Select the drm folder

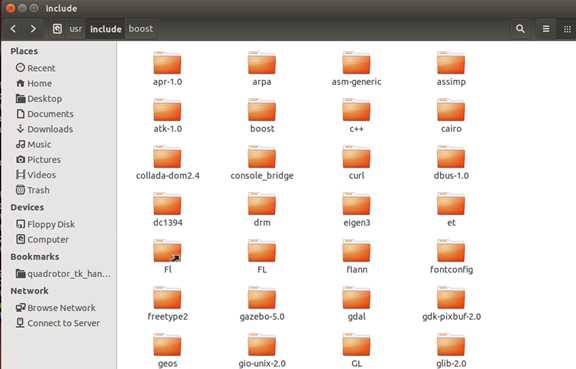(x=262, y=210)
